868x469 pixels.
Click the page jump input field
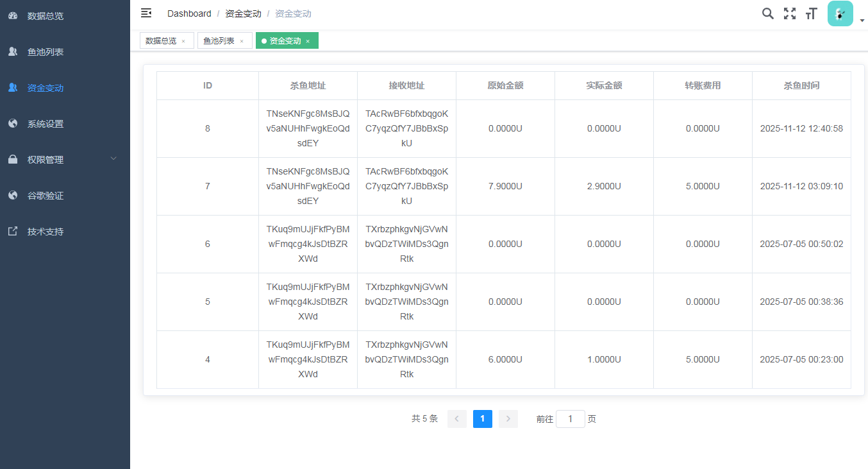pos(570,419)
